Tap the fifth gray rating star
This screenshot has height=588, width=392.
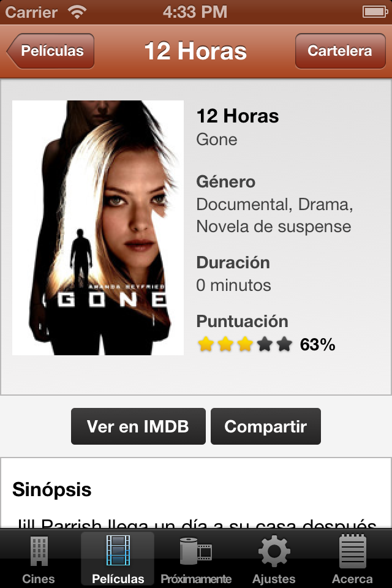pos(284,344)
